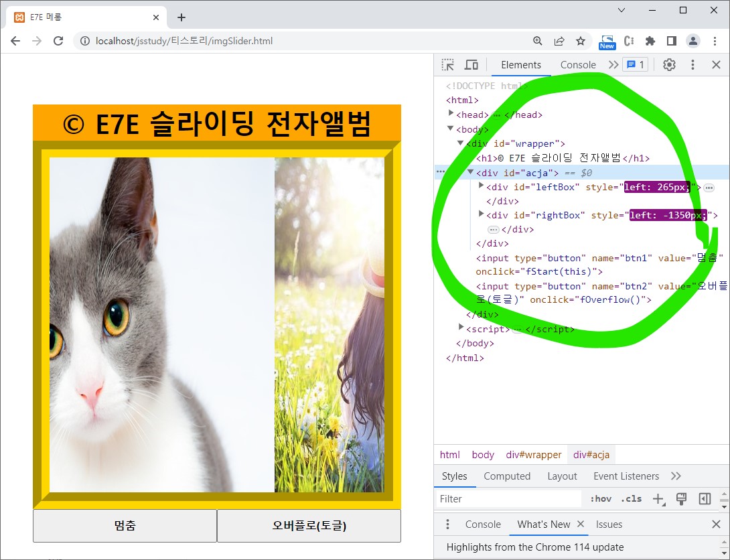Click div#wrapper in the breadcrumb

point(534,455)
